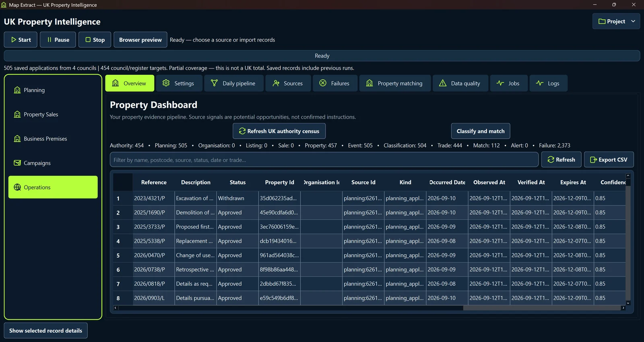Viewport: 644px width, 342px height.
Task: Click description cell Proposed first...
Action: pyautogui.click(x=196, y=227)
